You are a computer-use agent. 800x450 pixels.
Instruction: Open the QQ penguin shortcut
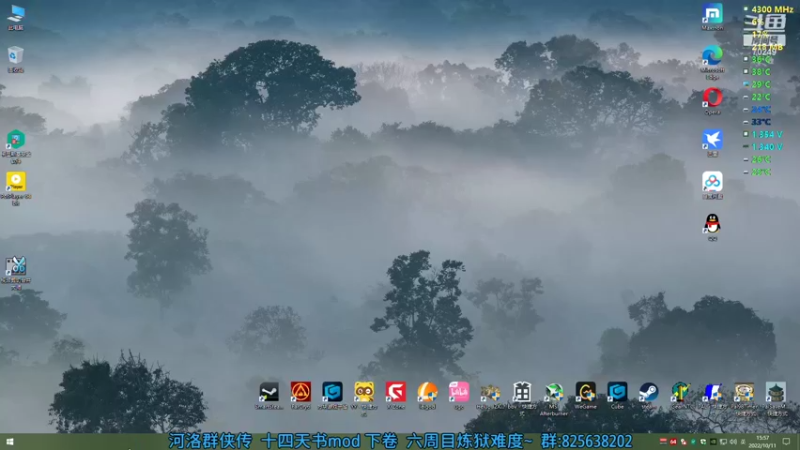712,227
